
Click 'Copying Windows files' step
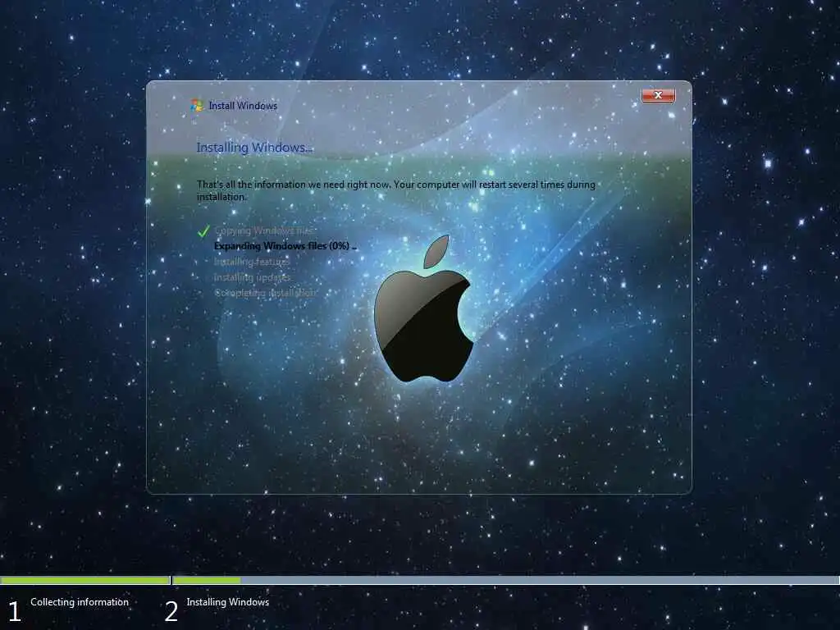265,231
